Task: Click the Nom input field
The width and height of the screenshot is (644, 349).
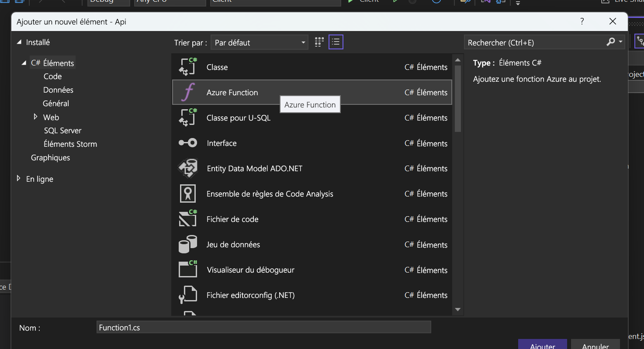Action: [x=264, y=327]
